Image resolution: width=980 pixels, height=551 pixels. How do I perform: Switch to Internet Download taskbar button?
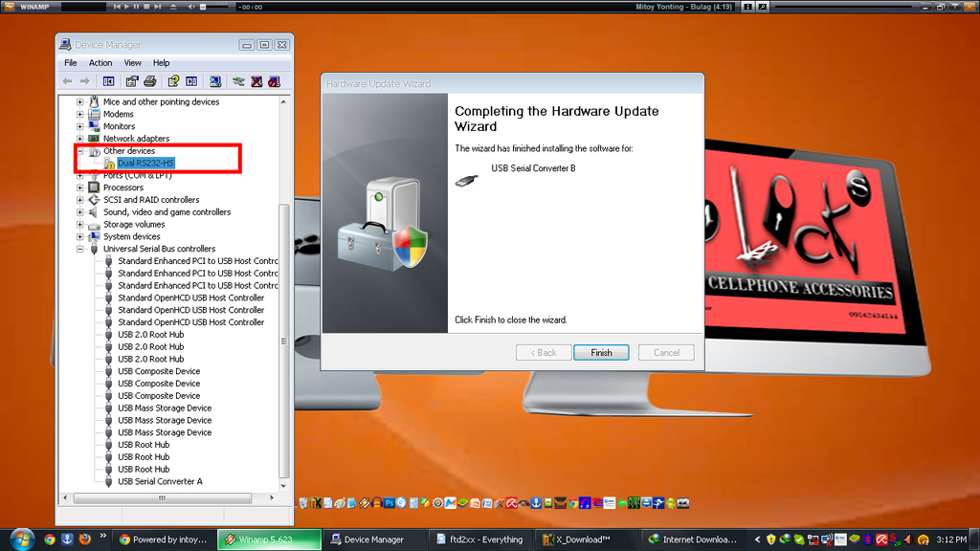[x=693, y=540]
